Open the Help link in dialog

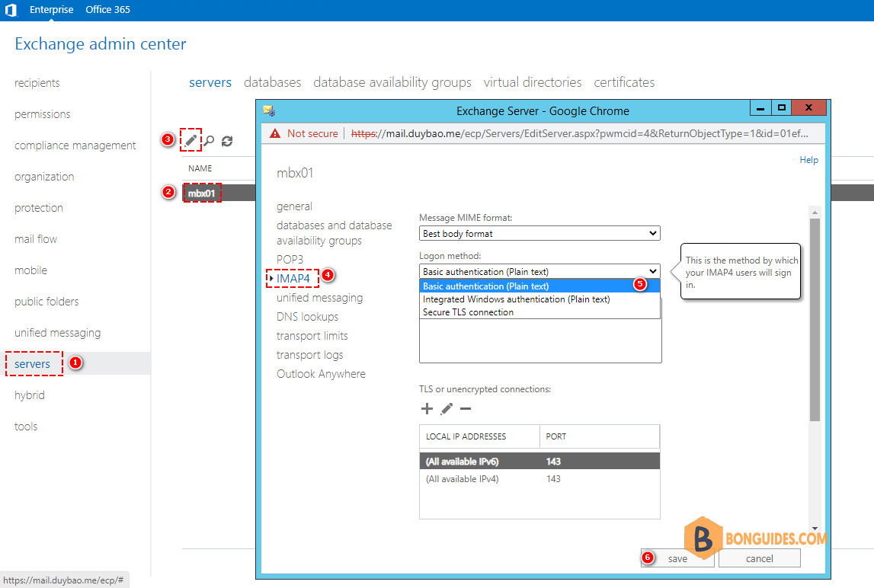point(808,160)
